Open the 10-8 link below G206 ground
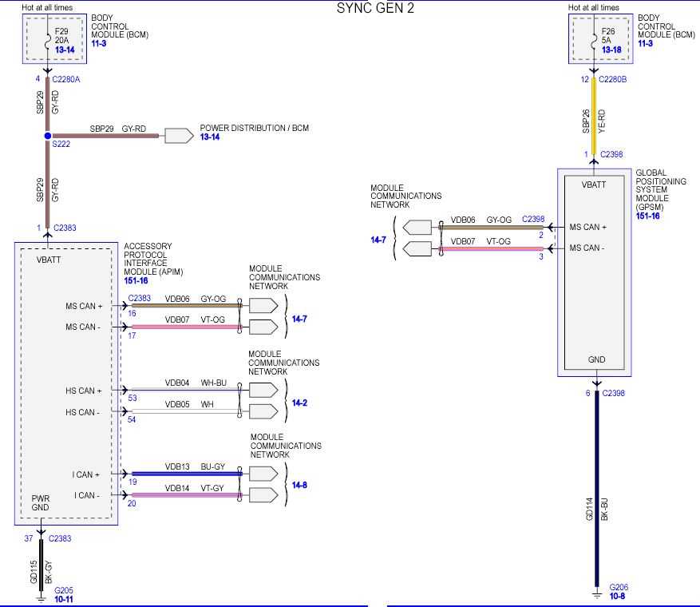The width and height of the screenshot is (700, 607). 618,596
